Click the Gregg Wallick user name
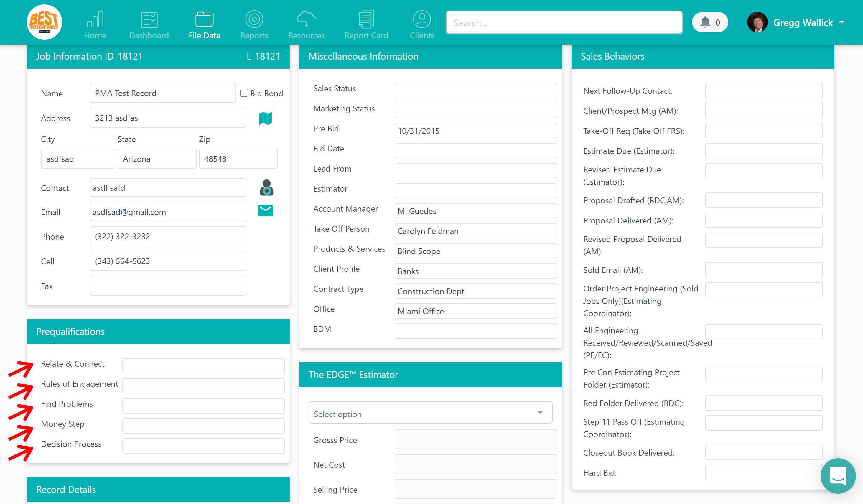The width and height of the screenshot is (863, 504). point(803,23)
